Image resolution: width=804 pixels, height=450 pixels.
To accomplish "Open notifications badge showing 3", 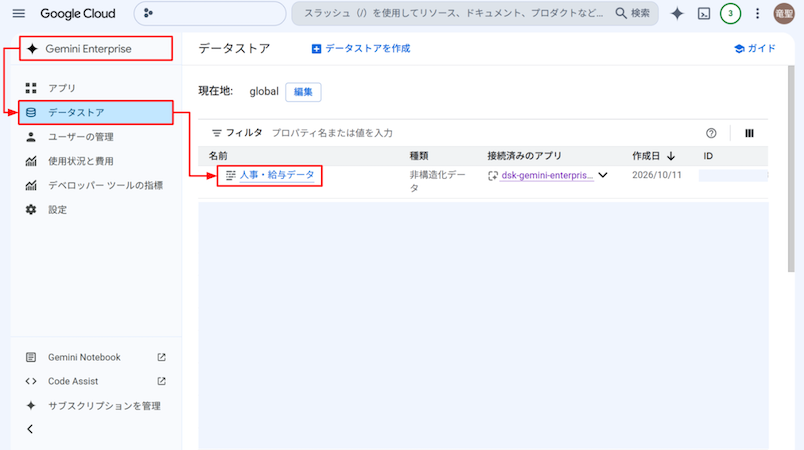I will [x=730, y=14].
